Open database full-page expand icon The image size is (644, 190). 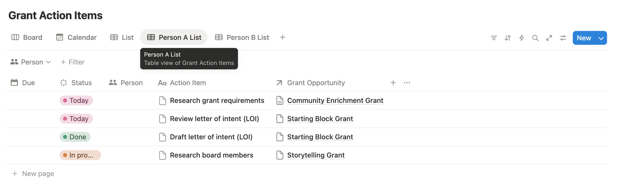click(549, 38)
